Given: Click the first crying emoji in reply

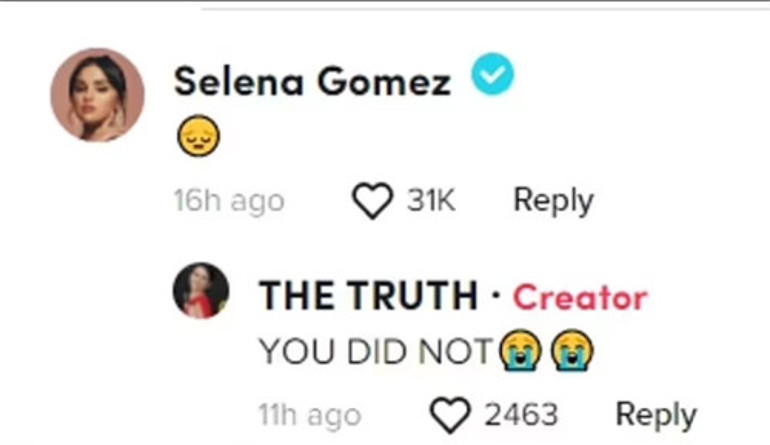Looking at the screenshot, I should coord(521,349).
